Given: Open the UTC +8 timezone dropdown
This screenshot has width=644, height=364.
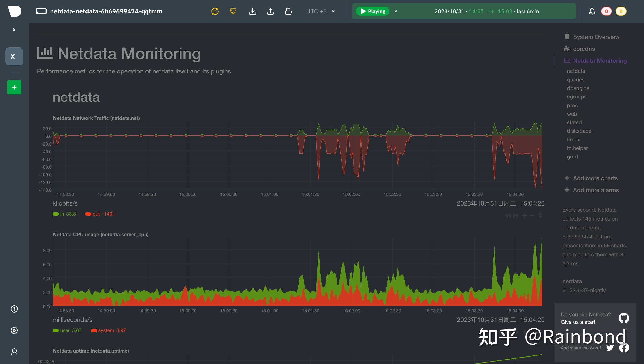Looking at the screenshot, I should pyautogui.click(x=320, y=11).
